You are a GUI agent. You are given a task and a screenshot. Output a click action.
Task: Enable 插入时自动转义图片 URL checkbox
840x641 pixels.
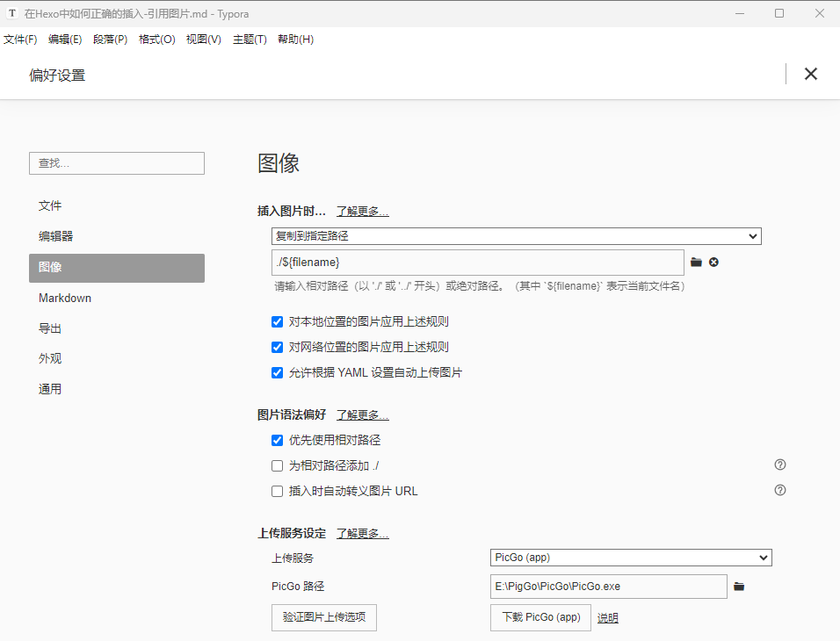point(278,492)
